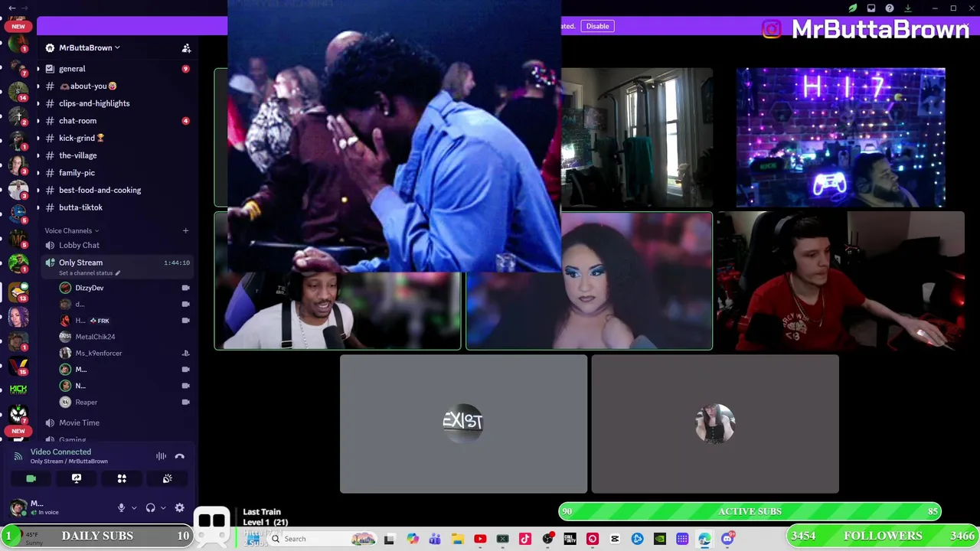Expand the kick-grind threads arrow
Screen dimensions: 980x551
38,138
